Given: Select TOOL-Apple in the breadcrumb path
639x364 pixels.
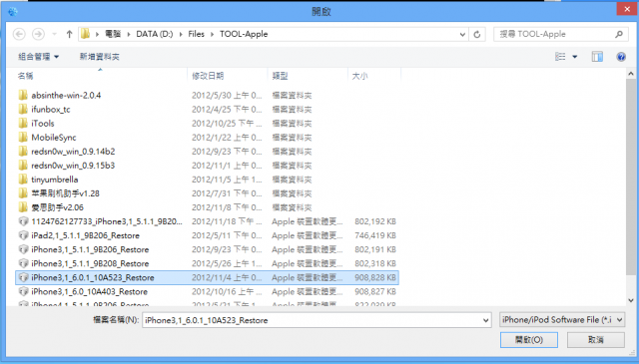Looking at the screenshot, I should click(244, 34).
